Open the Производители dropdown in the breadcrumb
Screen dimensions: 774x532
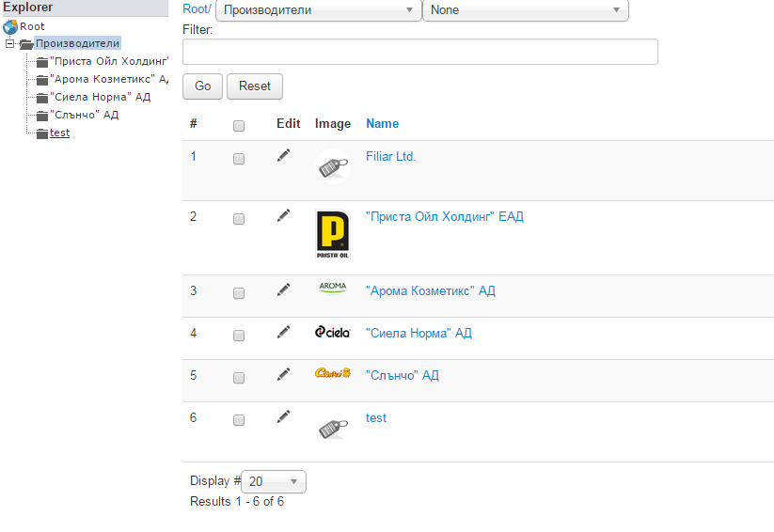319,10
